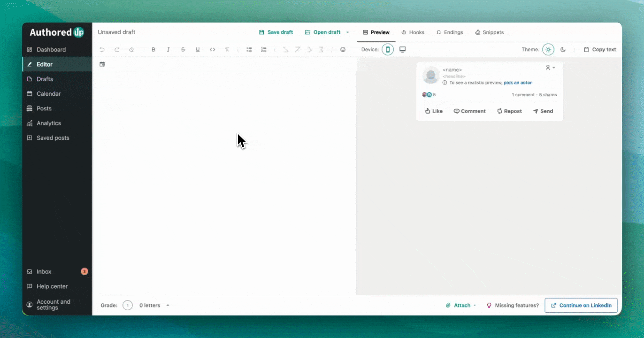This screenshot has height=338, width=644.
Task: Click the underline formatting icon
Action: 198,50
